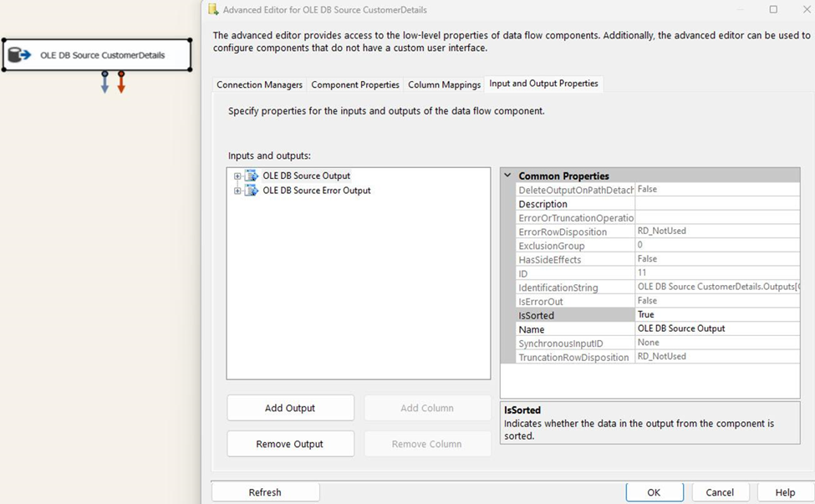Collapse the Common Properties section
Image resolution: width=815 pixels, height=504 pixels.
click(507, 176)
